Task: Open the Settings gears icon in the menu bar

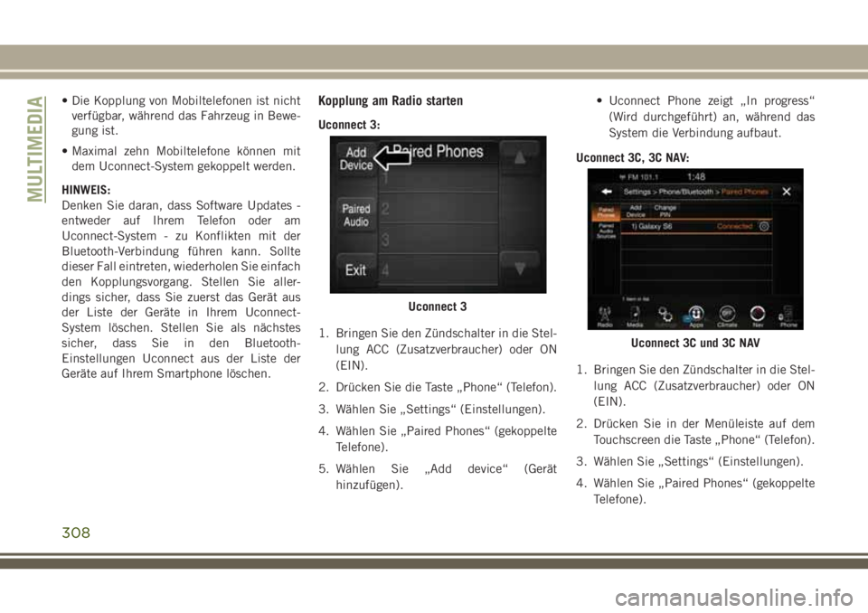Action: coord(665,316)
